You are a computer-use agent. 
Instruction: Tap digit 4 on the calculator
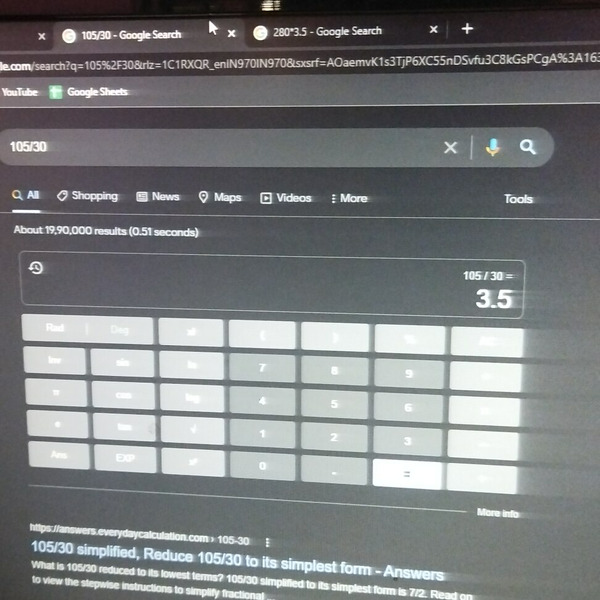[x=262, y=401]
